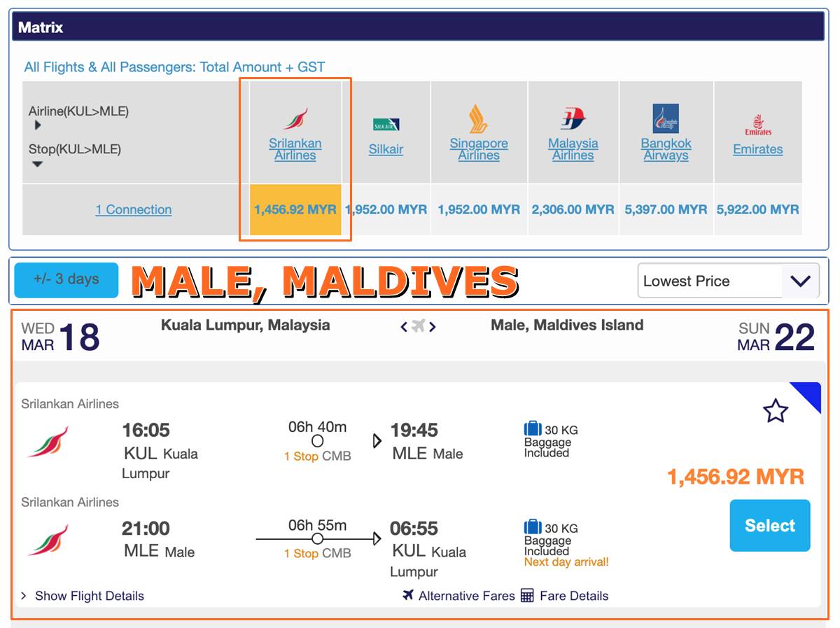Click the 16:05 departure time
Screen dimensions: 840x628
pos(146,430)
